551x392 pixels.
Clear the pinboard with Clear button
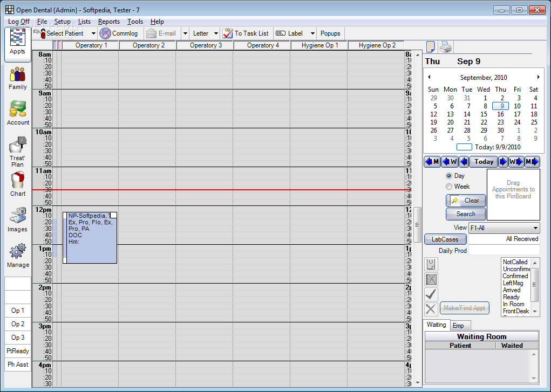[x=466, y=201]
